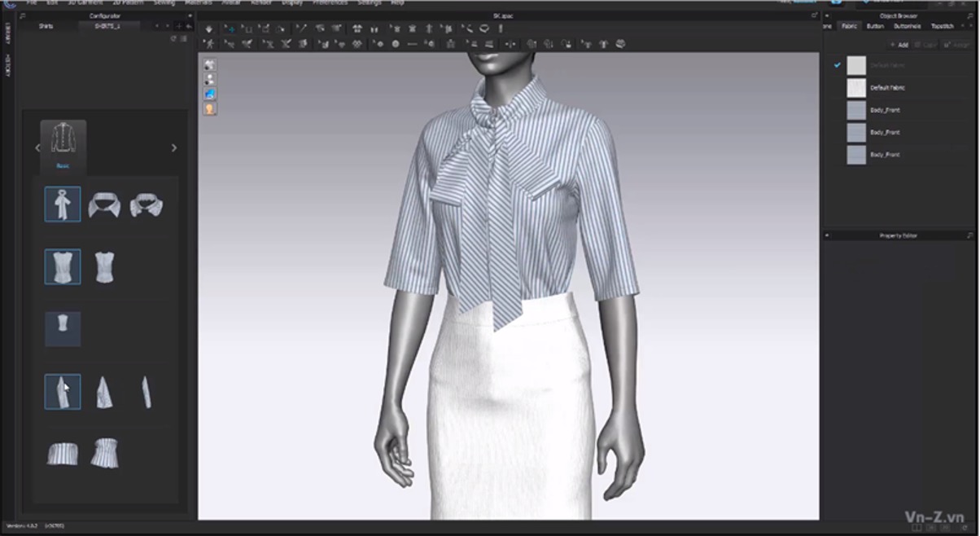
Task: Open the LIBRARY vertical side tab
Action: pyautogui.click(x=7, y=33)
